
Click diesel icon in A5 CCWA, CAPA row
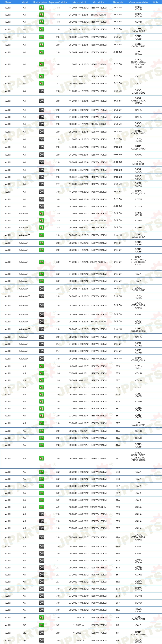41,609
